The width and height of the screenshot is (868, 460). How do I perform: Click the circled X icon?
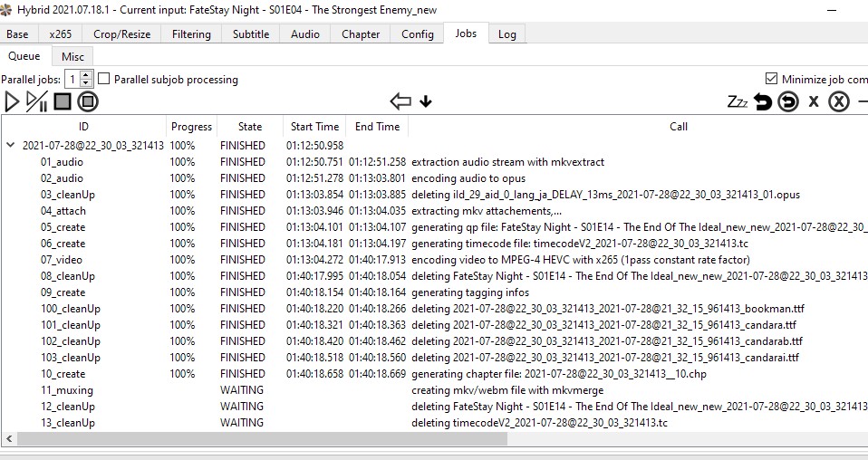click(x=839, y=101)
